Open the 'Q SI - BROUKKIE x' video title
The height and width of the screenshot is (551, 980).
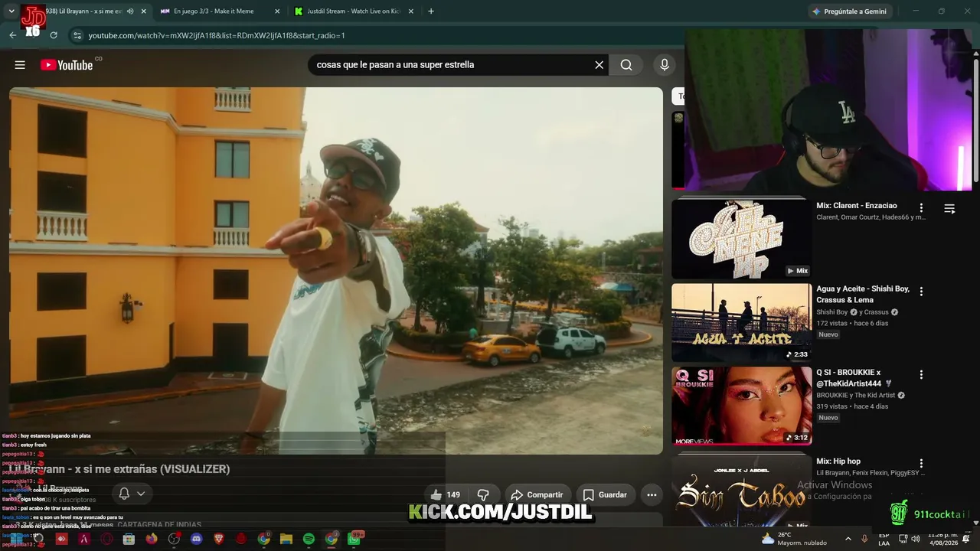click(854, 378)
